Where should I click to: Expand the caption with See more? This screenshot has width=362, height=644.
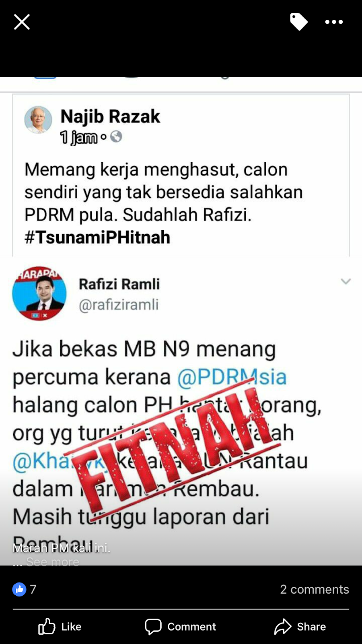coord(53,561)
